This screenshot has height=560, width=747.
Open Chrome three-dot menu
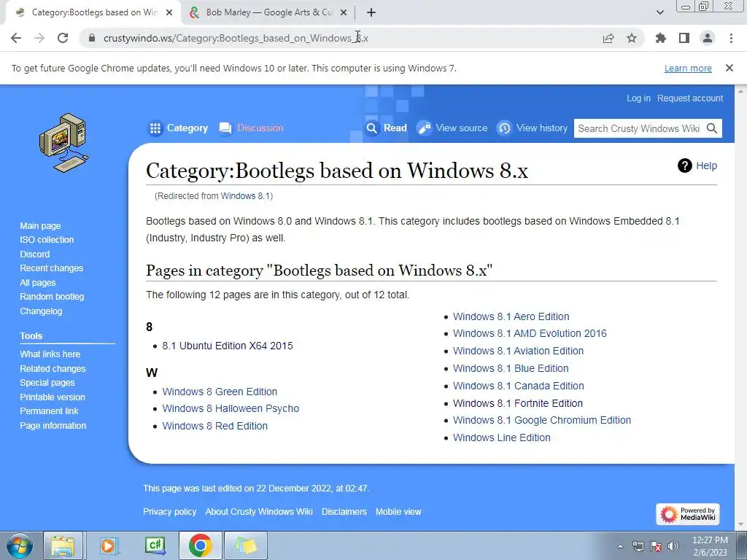pos(731,38)
